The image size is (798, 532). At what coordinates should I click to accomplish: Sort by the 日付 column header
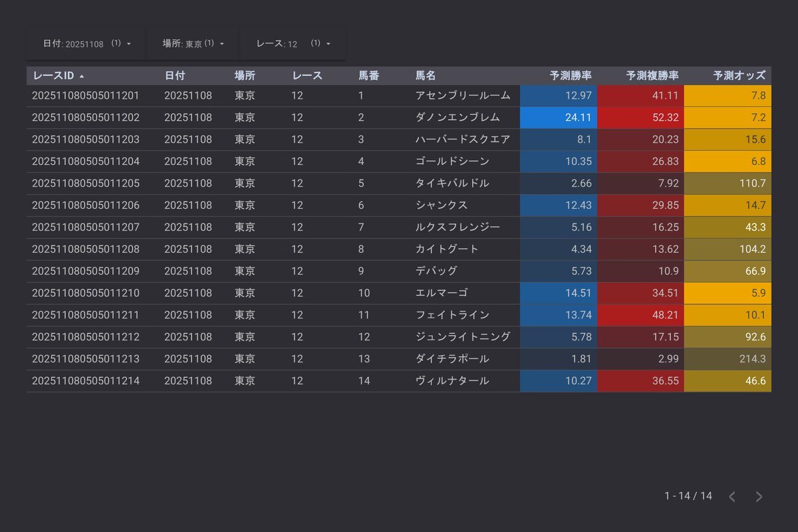tap(175, 76)
